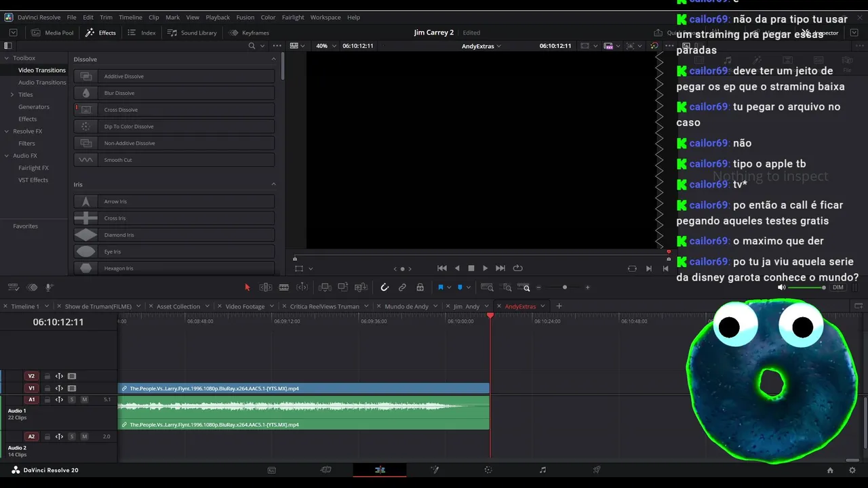Click the blue Flag icon
The height and width of the screenshot is (488, 868).
pos(440,287)
